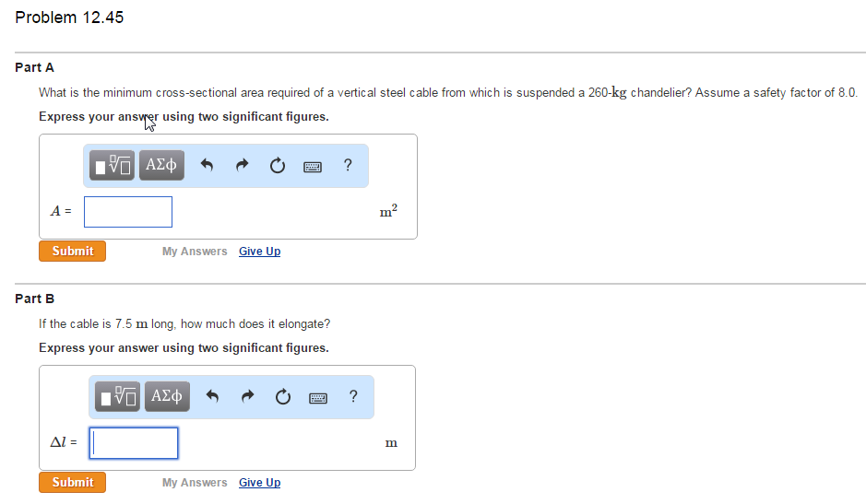
Task: View My Answers for Part B
Action: 195,483
